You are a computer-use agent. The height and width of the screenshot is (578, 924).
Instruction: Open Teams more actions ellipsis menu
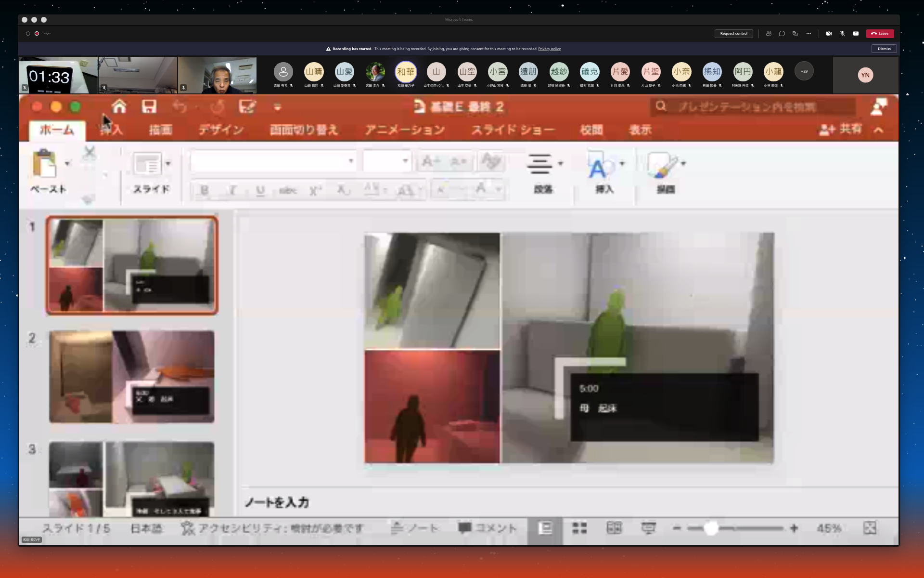tap(808, 34)
